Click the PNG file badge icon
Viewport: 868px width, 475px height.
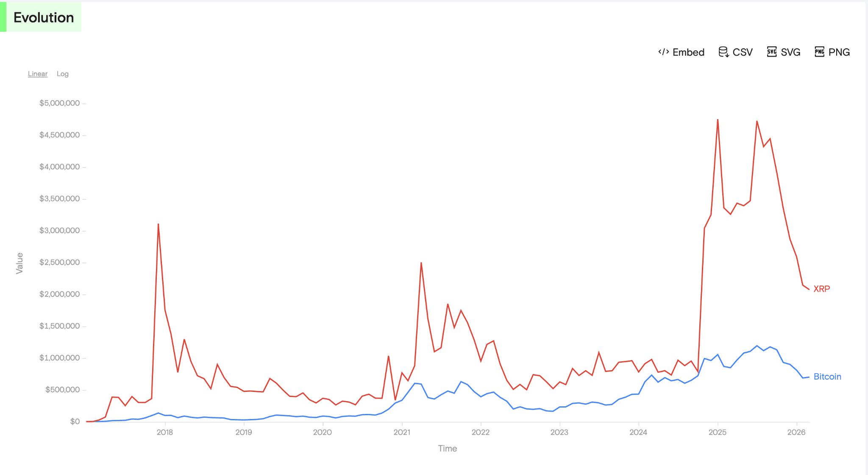coord(819,52)
